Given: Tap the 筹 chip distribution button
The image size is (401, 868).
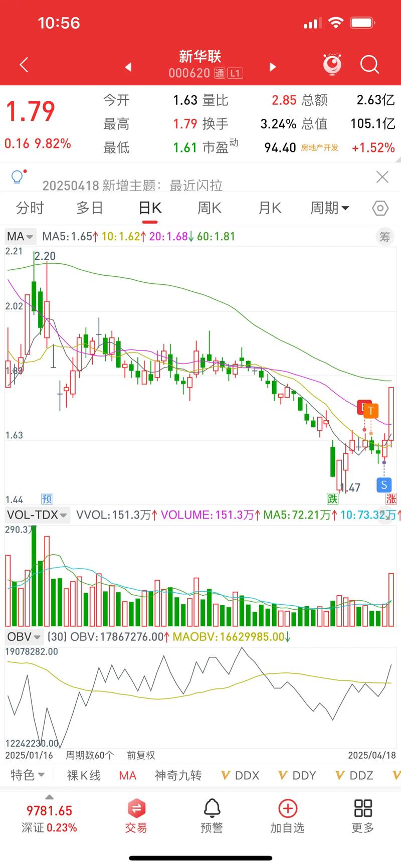Looking at the screenshot, I should click(384, 237).
